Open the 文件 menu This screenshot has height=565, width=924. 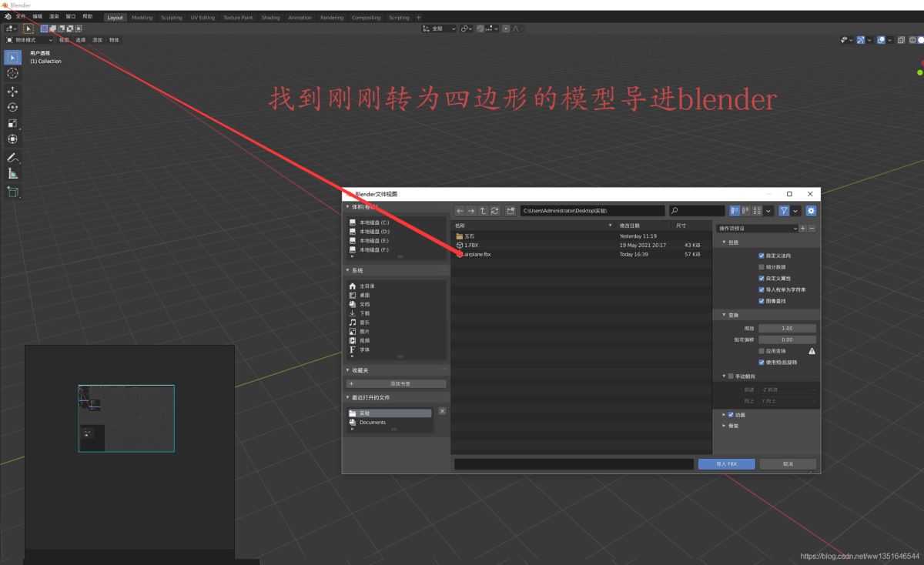21,17
